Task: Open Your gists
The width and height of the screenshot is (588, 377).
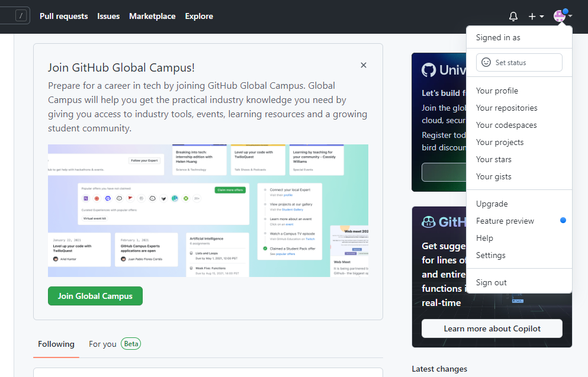Action: tap(519, 176)
